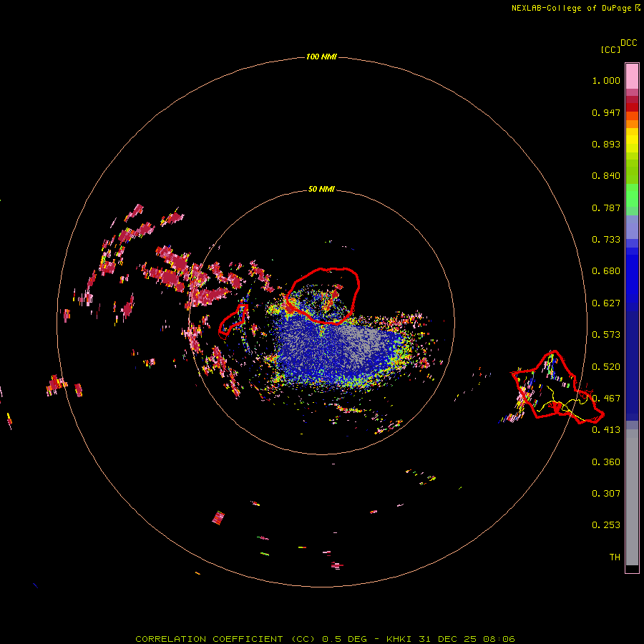This screenshot has width=644, height=644.
Task: Click the 0.840 scale value
Action: pos(606,176)
